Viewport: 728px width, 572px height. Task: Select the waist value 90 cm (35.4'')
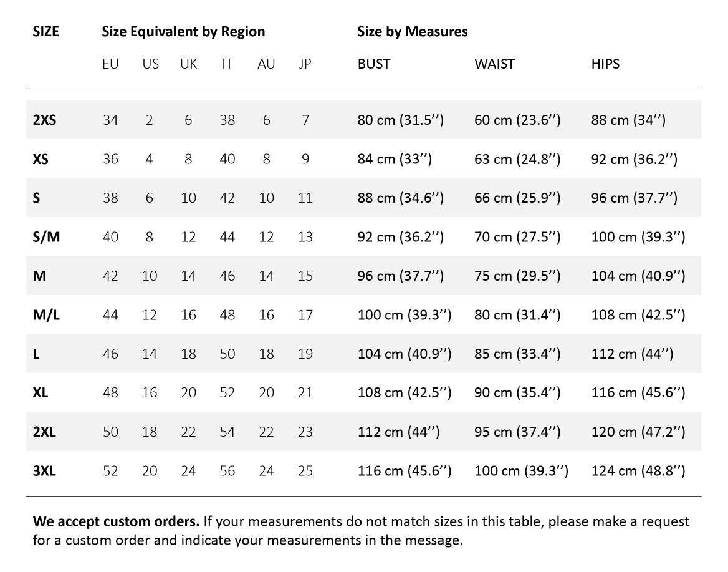pos(517,393)
